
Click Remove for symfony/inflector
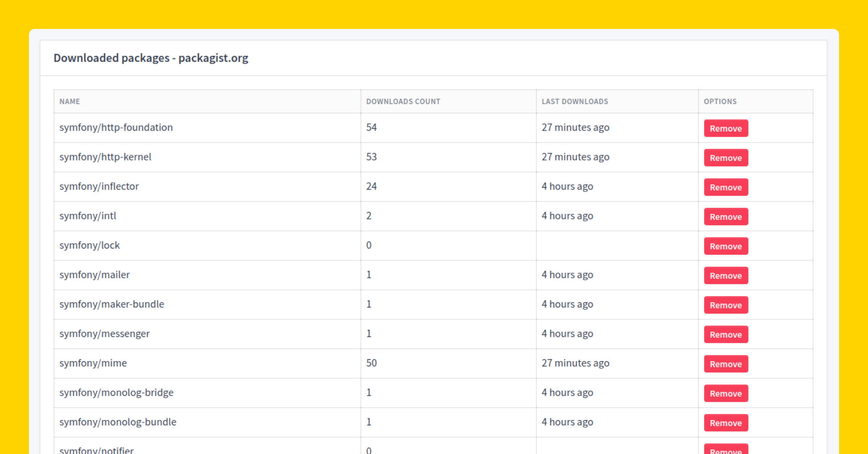click(x=726, y=187)
